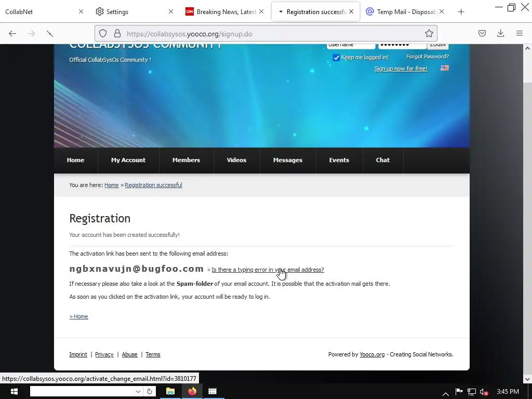
Task: Open the Home navigation menu item
Action: tap(75, 160)
